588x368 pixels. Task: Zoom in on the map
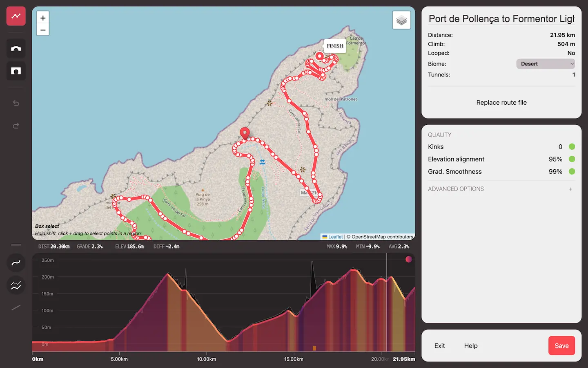click(x=43, y=18)
